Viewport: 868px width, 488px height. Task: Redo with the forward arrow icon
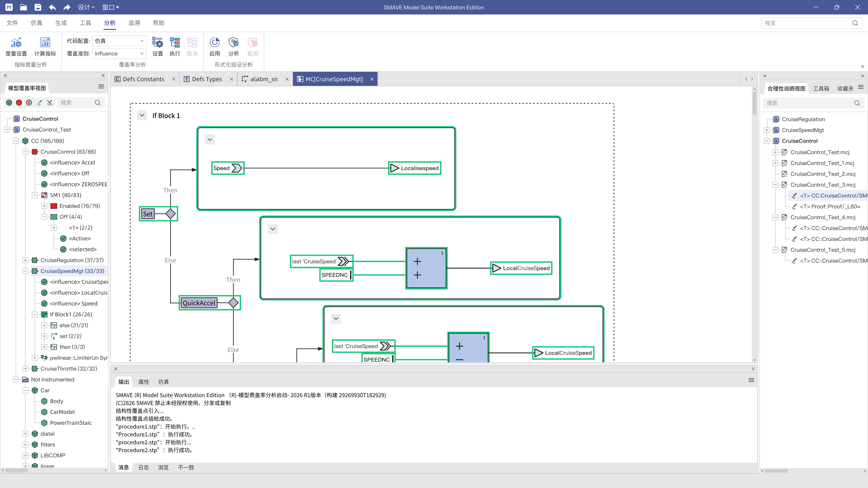point(67,7)
